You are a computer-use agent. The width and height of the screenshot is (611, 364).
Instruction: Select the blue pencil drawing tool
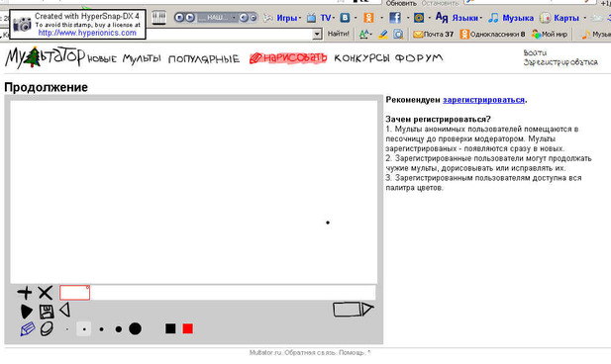pyautogui.click(x=28, y=329)
